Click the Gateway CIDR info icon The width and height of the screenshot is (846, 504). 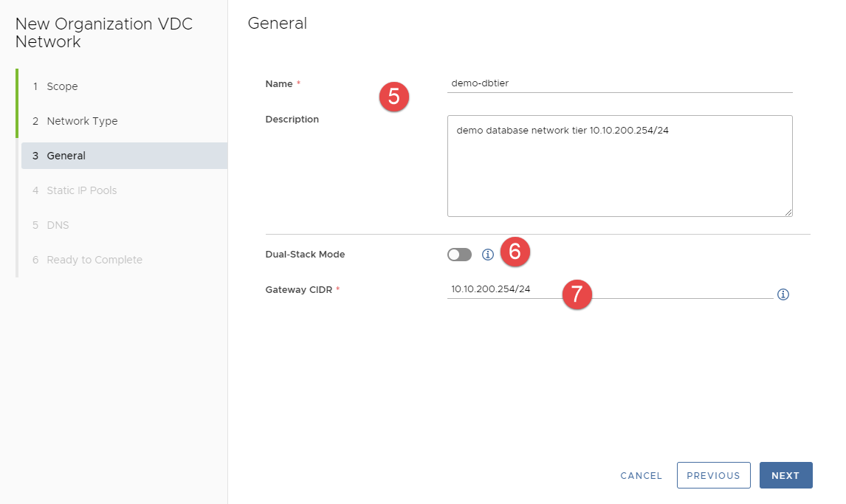tap(783, 294)
